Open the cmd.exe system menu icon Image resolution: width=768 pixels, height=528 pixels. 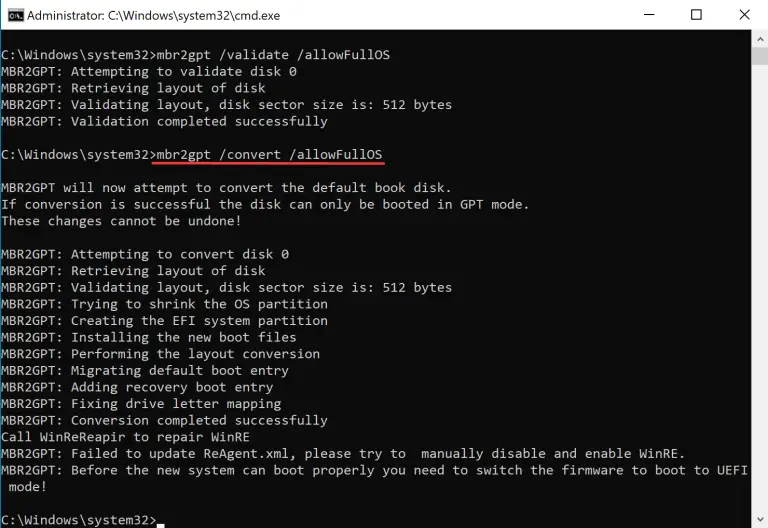click(16, 15)
